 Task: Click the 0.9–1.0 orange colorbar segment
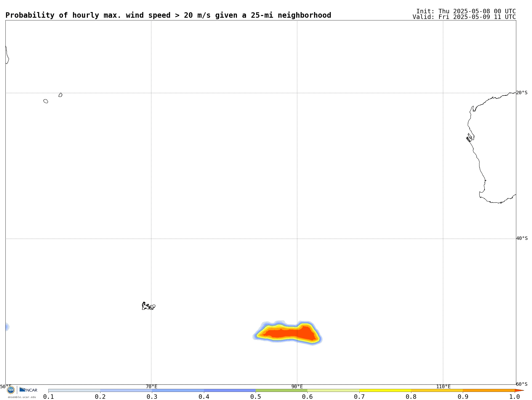[489, 390]
